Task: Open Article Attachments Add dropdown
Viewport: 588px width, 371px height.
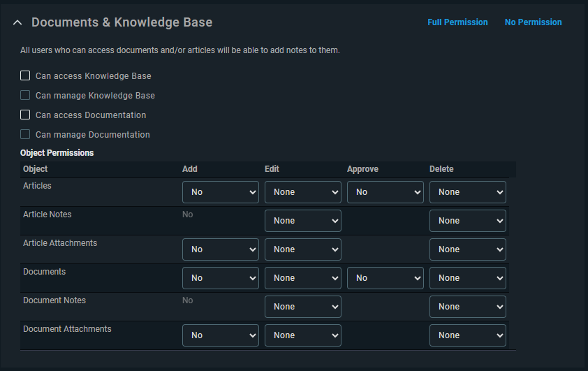Action: pos(221,249)
